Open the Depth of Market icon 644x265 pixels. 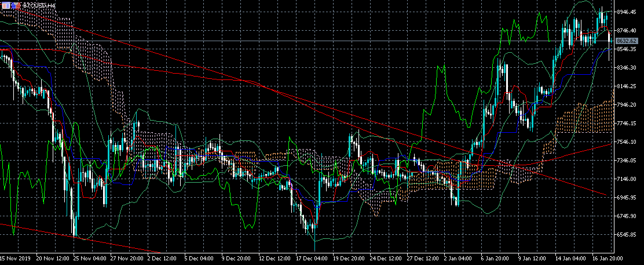click(6, 6)
